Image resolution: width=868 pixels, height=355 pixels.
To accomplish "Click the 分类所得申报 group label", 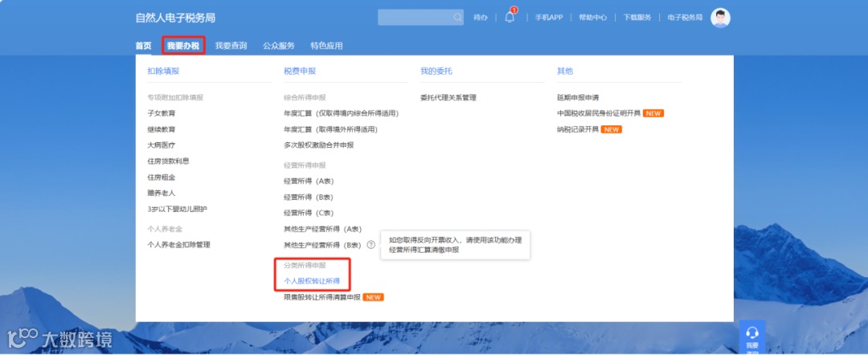I will pyautogui.click(x=305, y=265).
